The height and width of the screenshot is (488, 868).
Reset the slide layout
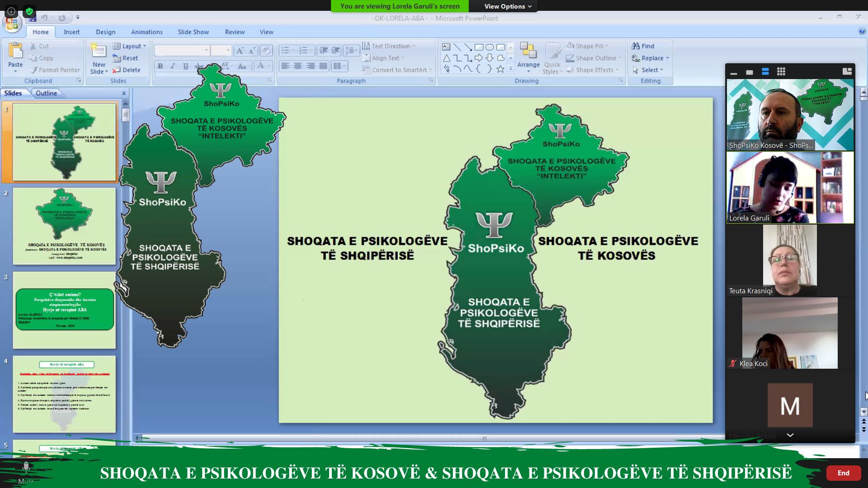coord(125,58)
